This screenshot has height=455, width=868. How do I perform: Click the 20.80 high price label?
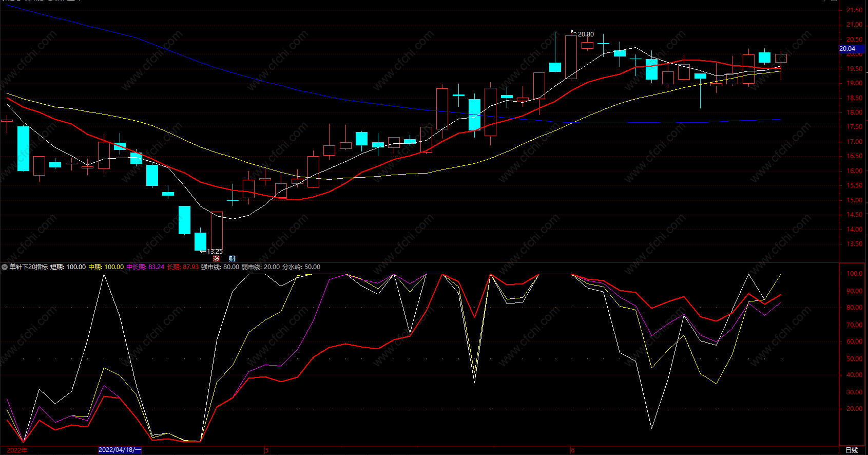coord(586,34)
